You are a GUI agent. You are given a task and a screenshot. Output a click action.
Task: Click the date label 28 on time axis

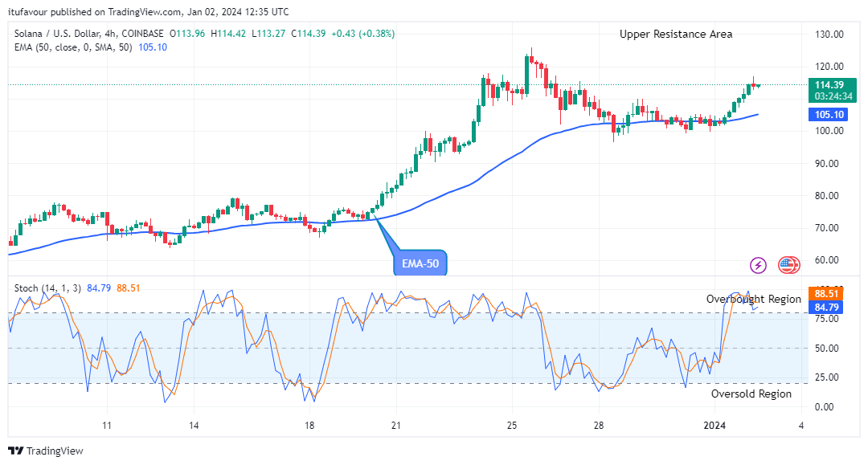tap(599, 426)
